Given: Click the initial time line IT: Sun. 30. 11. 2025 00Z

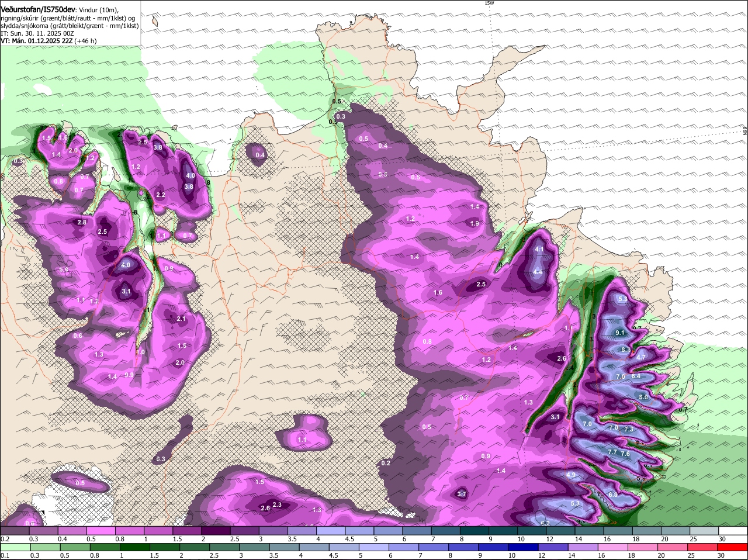Looking at the screenshot, I should (x=37, y=33).
